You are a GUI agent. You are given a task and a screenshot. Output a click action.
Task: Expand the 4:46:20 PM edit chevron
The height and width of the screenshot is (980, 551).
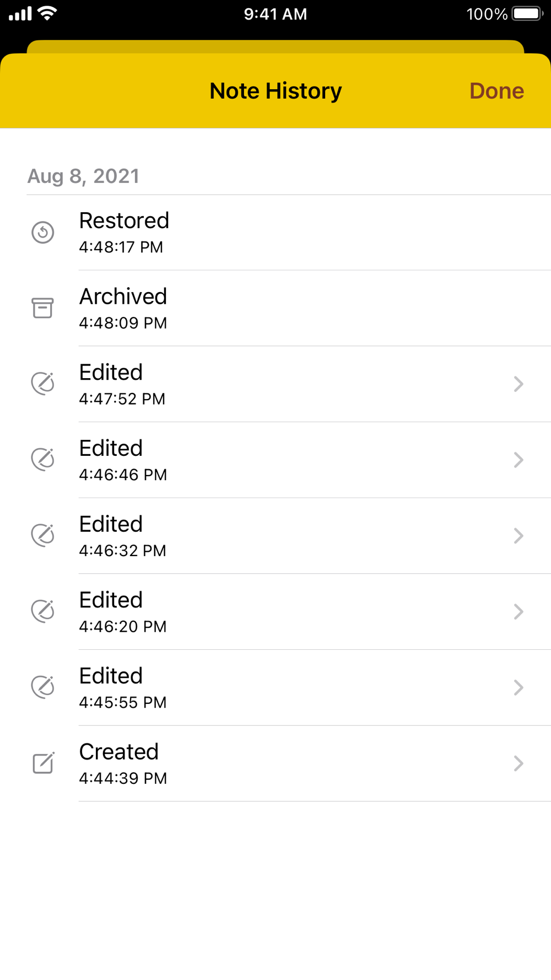pos(518,612)
